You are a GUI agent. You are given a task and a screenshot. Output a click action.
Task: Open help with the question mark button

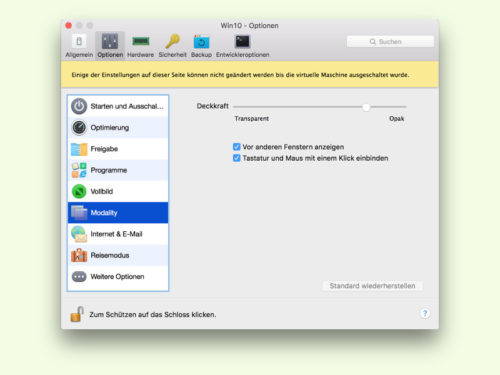click(425, 313)
